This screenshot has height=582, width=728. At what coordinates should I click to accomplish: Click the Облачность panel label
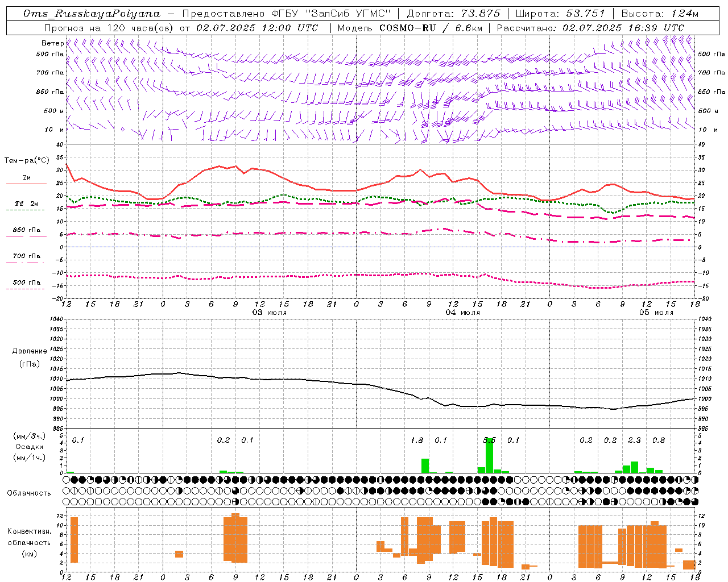(x=29, y=493)
